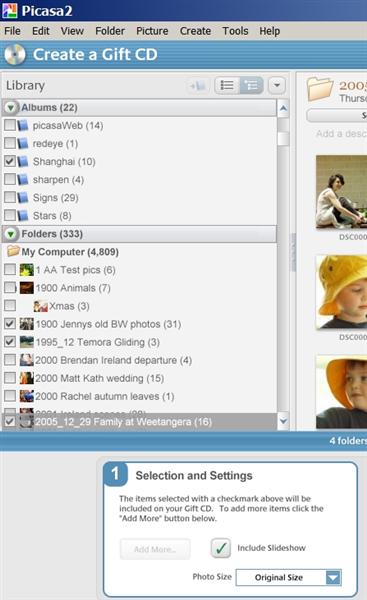Viewport: 367px width, 600px height.
Task: Toggle the Include Slideshow checkbox
Action: [221, 548]
